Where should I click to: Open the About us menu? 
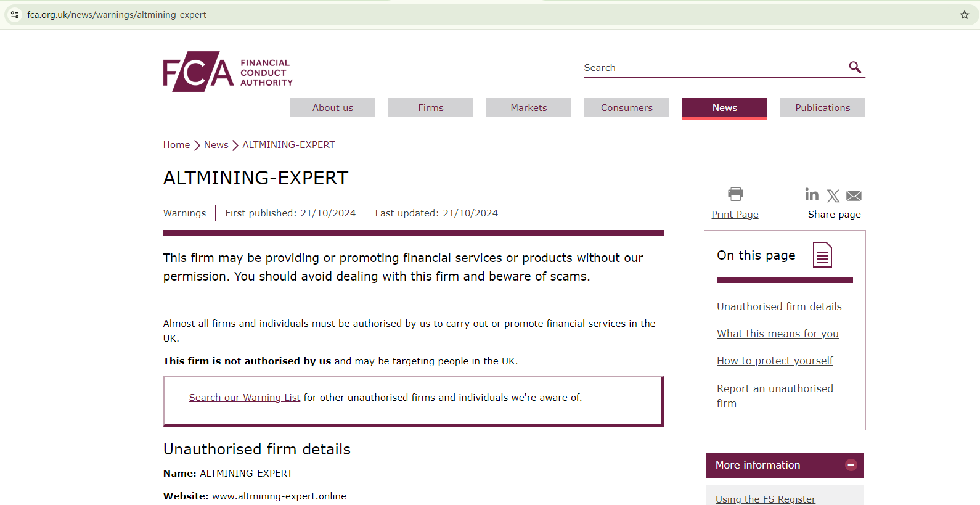332,108
